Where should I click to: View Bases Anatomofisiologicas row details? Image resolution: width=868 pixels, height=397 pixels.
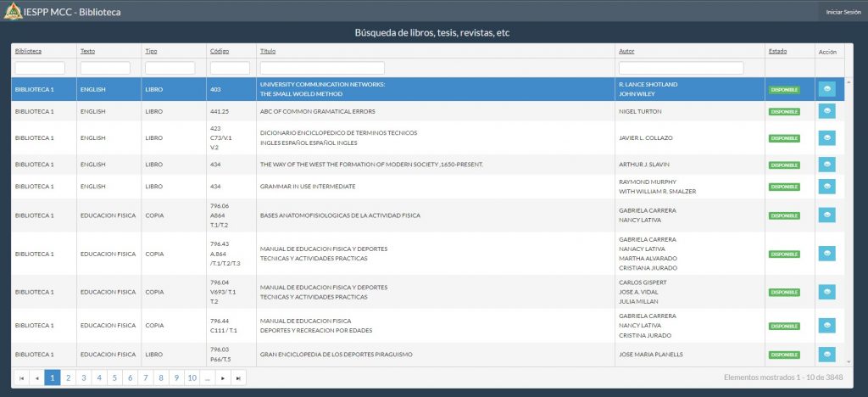[x=827, y=215]
